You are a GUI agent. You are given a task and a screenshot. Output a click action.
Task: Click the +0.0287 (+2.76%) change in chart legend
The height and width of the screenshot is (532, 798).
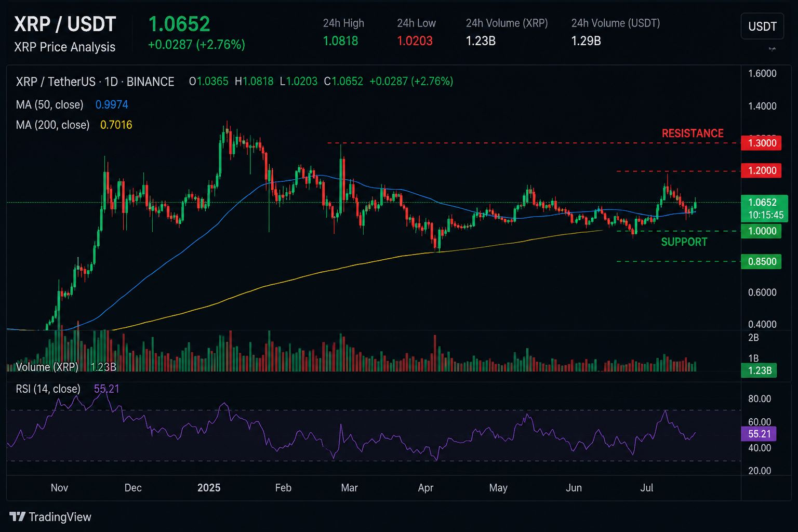(411, 82)
